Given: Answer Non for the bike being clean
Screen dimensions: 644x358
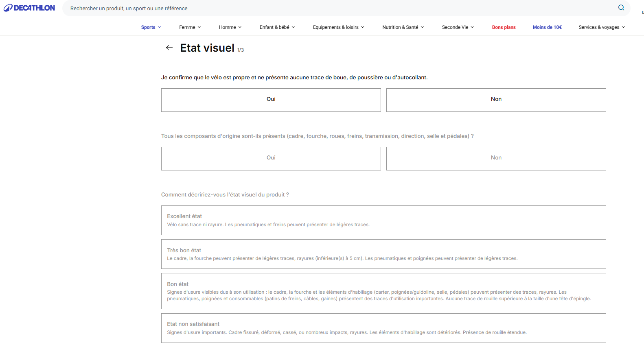Looking at the screenshot, I should [496, 100].
